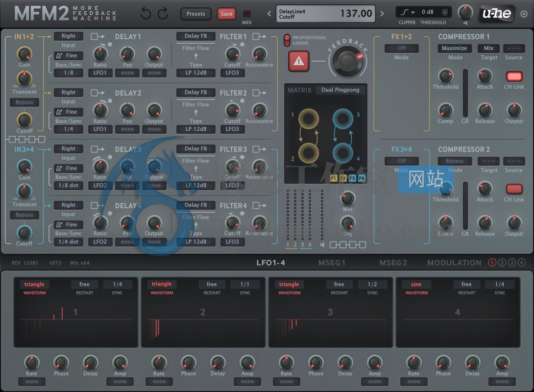The width and height of the screenshot is (534, 392).
Task: Go to previous parameter with left arrow
Action: click(269, 14)
